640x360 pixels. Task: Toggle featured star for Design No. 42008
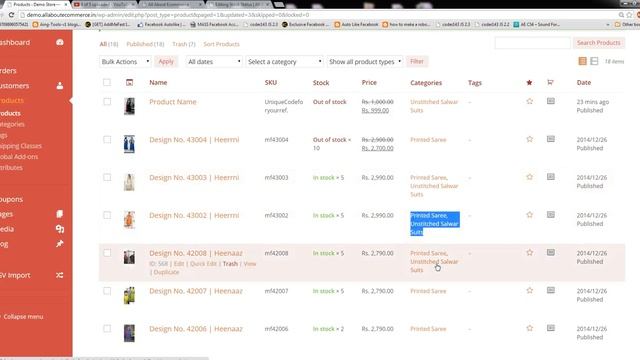(x=529, y=253)
